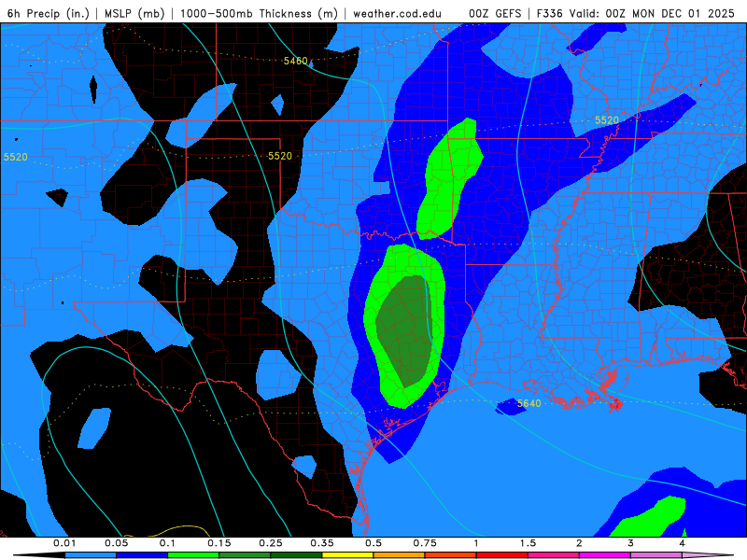The image size is (747, 560).
Task: Click the '0.15' legend value
Action: pyautogui.click(x=219, y=543)
